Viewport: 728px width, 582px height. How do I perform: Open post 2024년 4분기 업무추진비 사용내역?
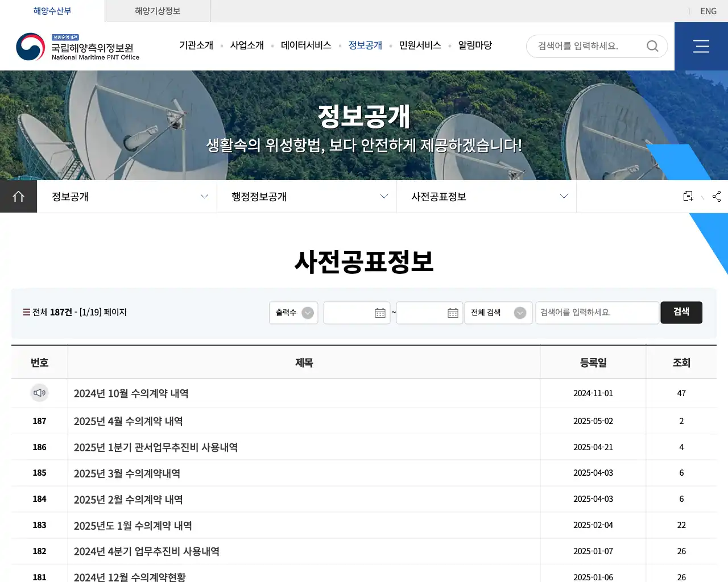point(147,551)
